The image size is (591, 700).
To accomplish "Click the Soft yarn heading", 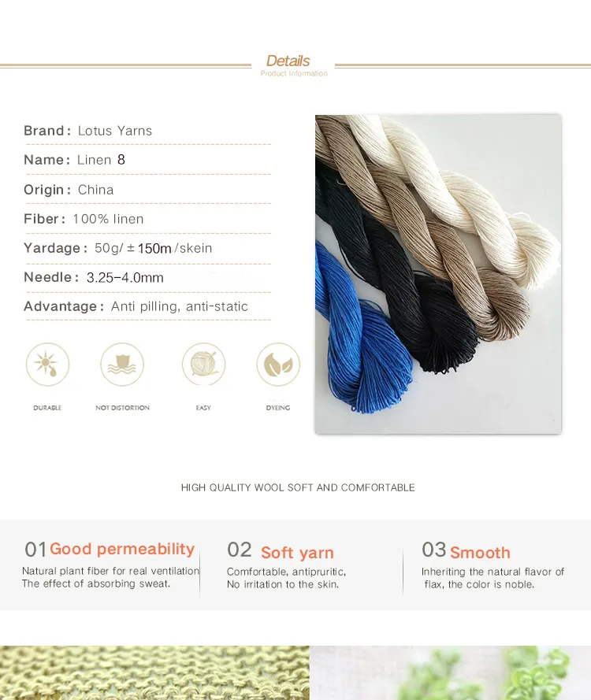I will 298,552.
